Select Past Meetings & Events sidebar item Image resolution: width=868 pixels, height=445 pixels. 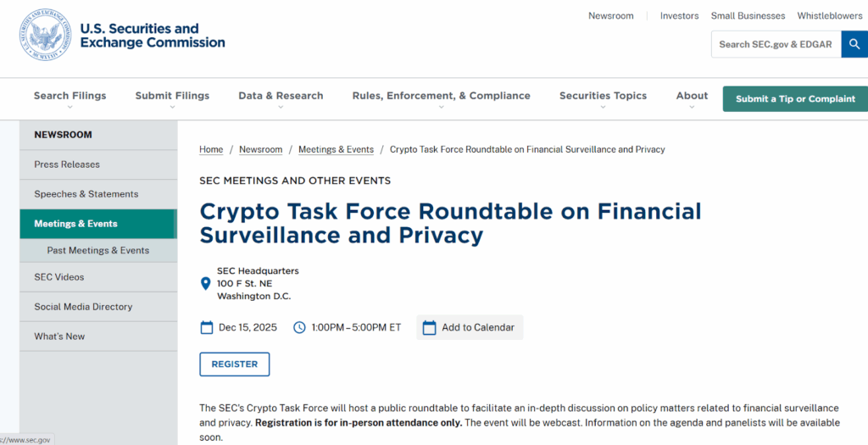[x=97, y=251]
